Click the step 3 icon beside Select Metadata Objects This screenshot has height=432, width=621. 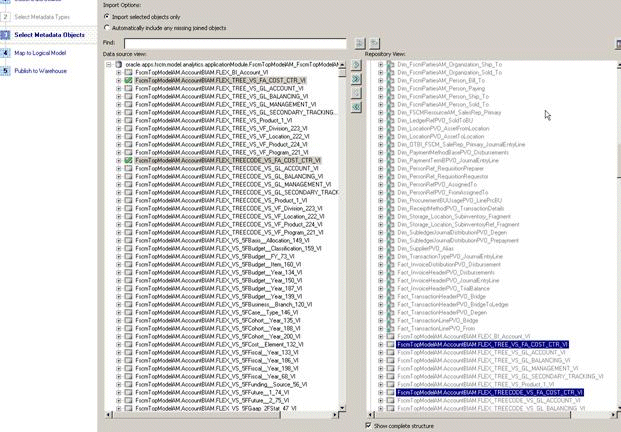click(5, 35)
